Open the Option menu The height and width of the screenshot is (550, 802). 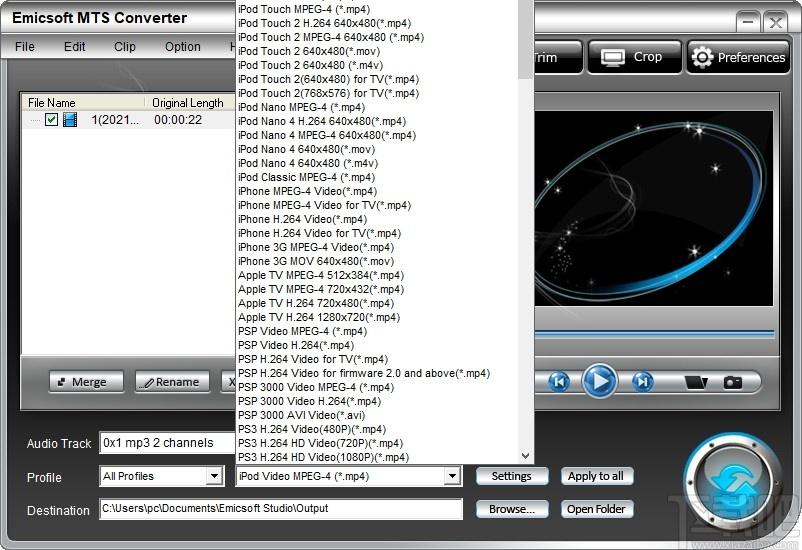[x=183, y=47]
